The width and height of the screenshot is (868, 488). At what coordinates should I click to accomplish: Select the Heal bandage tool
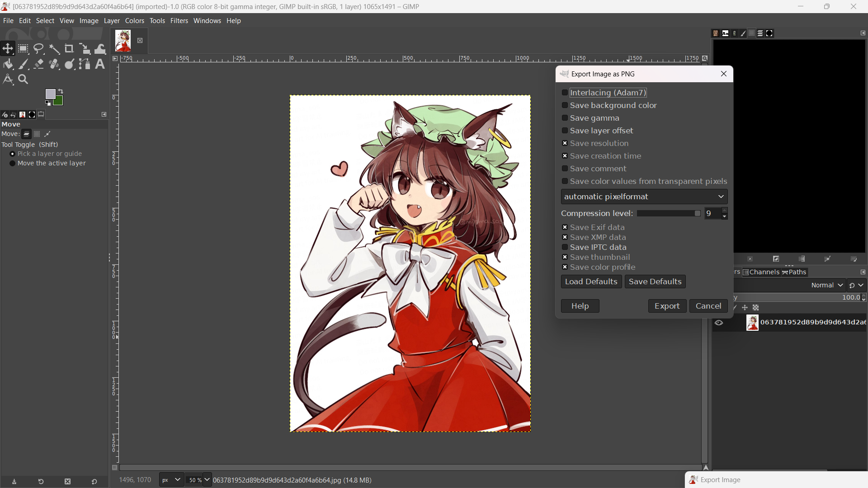54,64
